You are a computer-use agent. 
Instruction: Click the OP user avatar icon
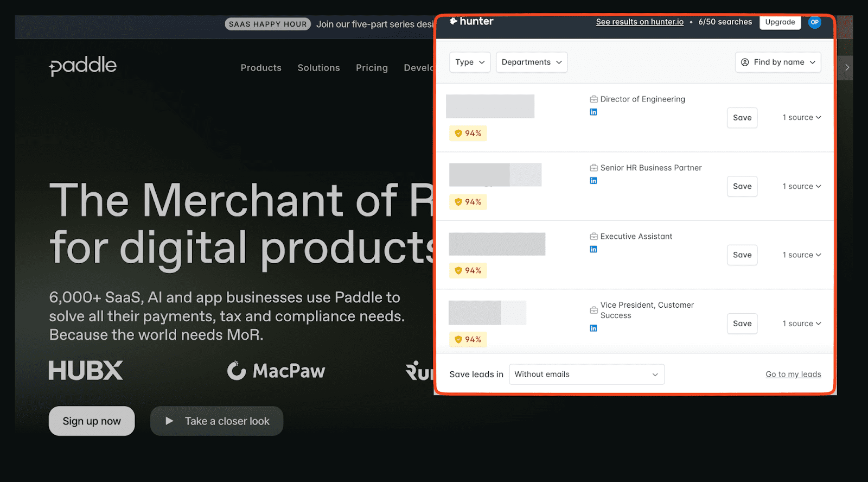pos(814,22)
